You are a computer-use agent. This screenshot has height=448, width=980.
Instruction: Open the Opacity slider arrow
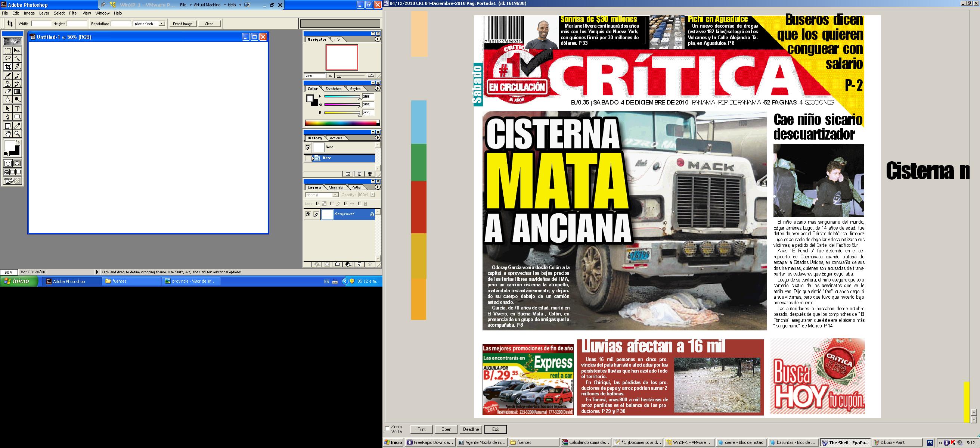tap(372, 195)
